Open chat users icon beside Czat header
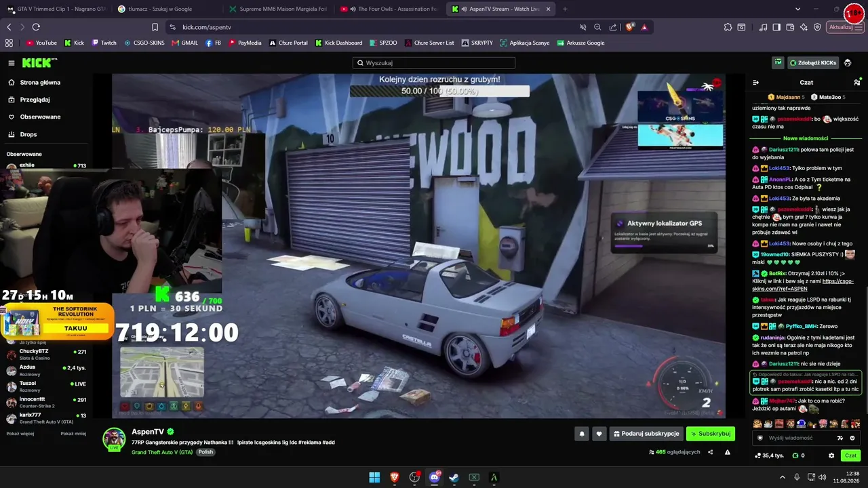868x488 pixels. [x=857, y=83]
